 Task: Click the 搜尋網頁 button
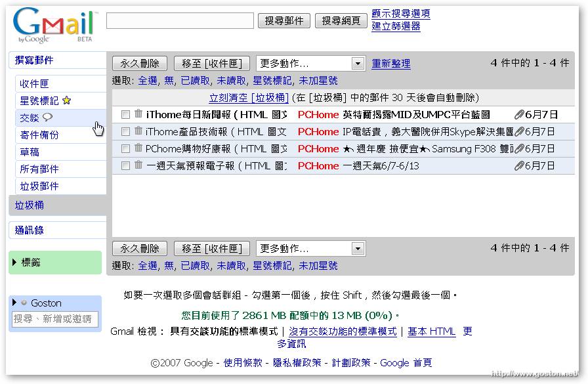(341, 20)
